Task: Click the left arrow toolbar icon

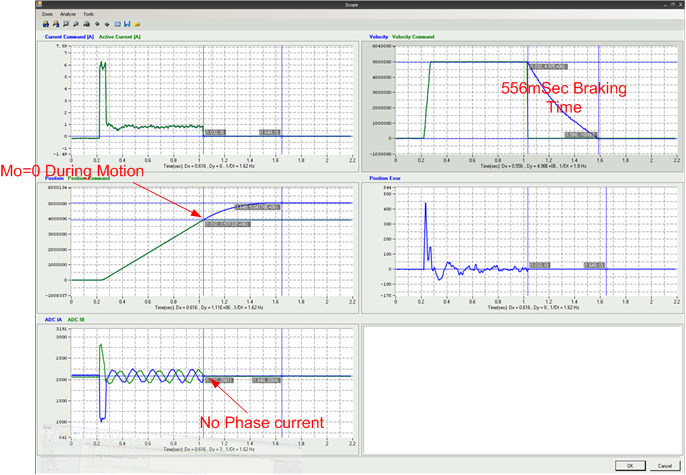Action: pos(96,24)
